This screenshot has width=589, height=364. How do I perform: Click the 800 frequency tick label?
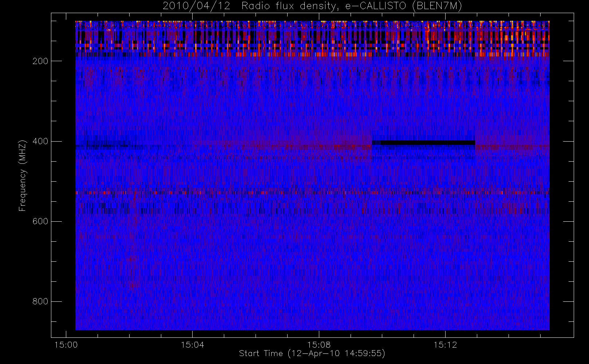(40, 301)
